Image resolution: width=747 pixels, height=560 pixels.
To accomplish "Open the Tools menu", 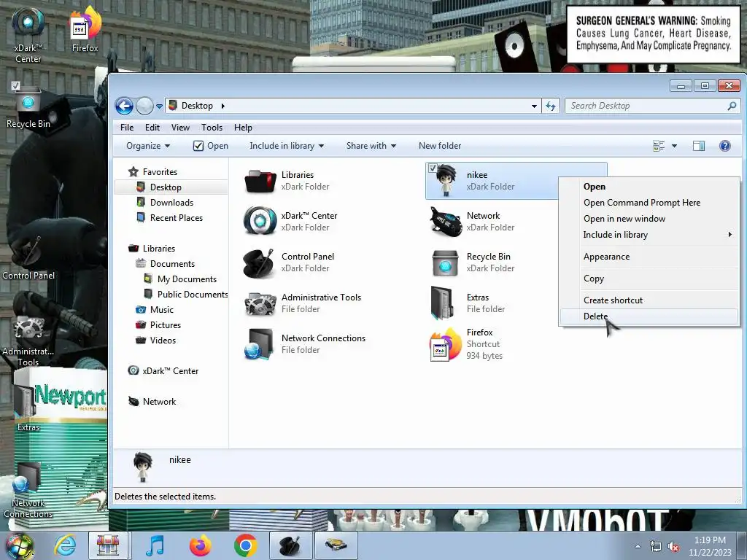I will pyautogui.click(x=212, y=128).
